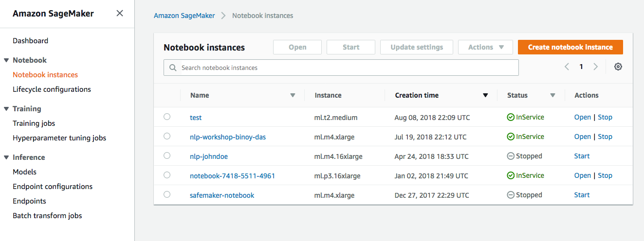Click Start action for nlp-johndoe
Viewport: 644px width, 241px height.
point(582,156)
